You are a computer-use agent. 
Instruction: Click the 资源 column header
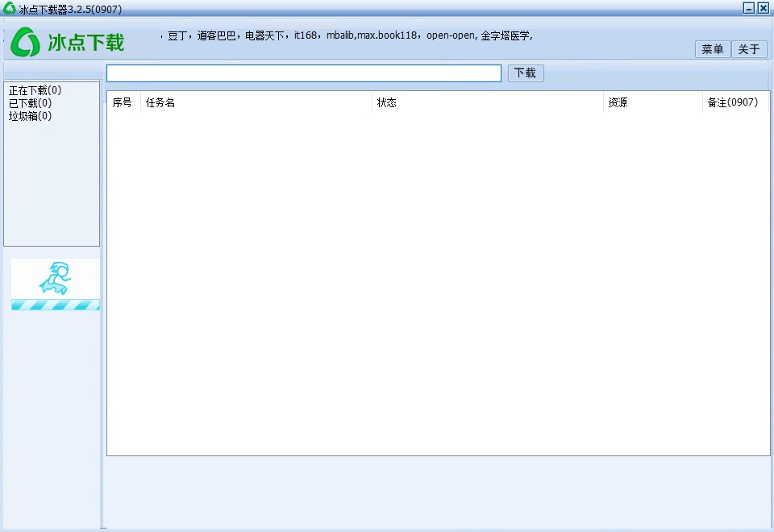pyautogui.click(x=618, y=102)
